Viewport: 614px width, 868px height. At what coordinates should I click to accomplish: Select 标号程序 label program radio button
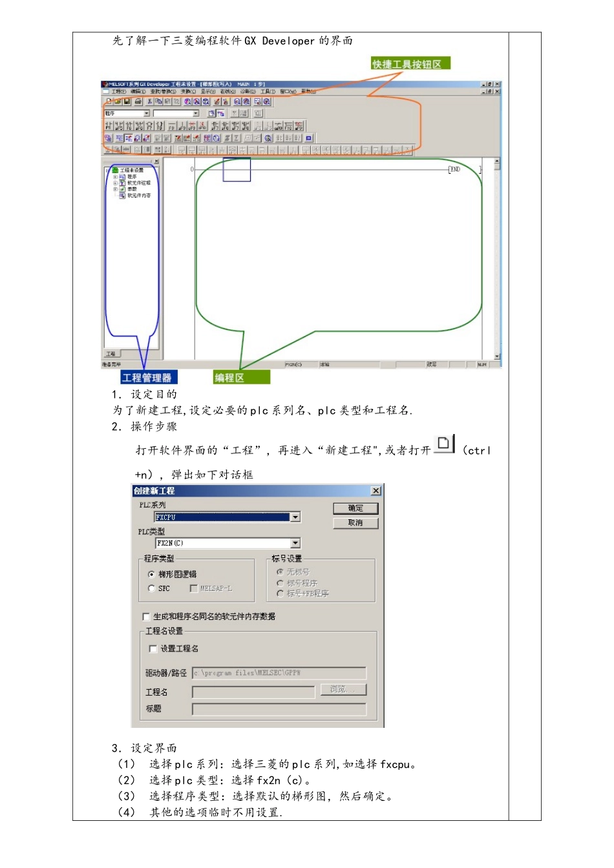point(280,583)
